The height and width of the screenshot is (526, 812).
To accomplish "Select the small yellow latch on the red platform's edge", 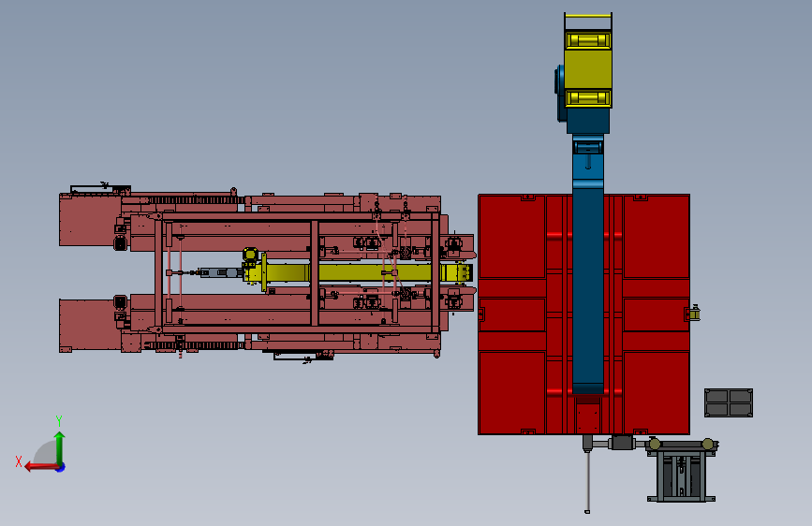I will 694,313.
